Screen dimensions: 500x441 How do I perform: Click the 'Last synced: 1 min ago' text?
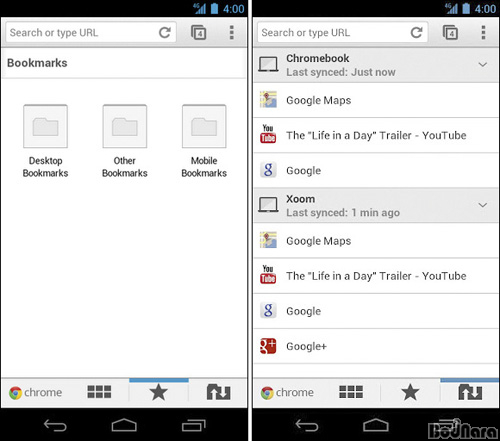point(343,213)
